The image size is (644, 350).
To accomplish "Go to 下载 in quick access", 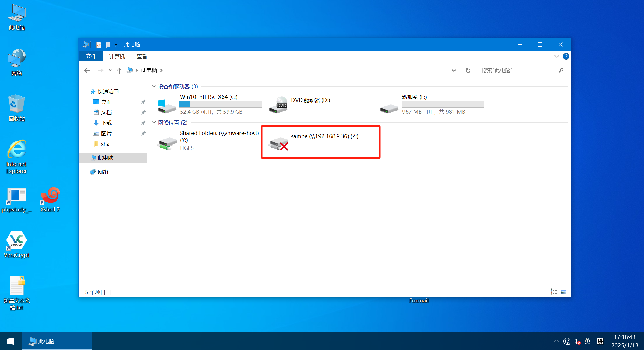I will click(106, 123).
